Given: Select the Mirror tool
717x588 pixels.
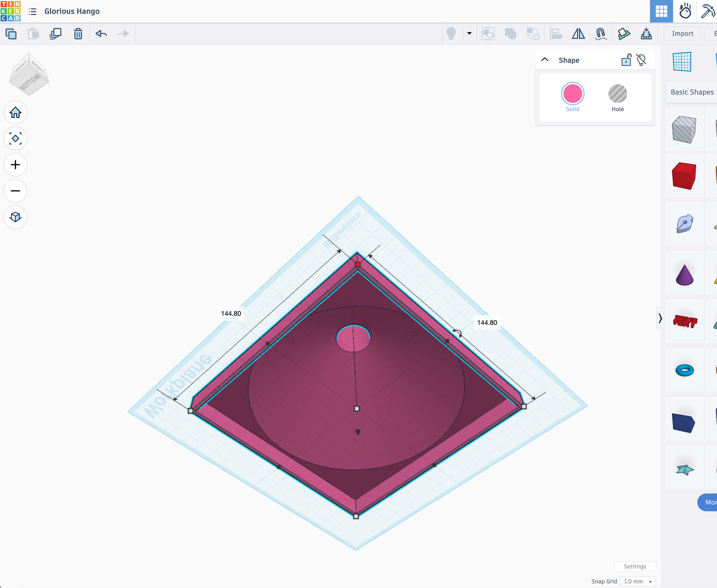Looking at the screenshot, I should (578, 34).
